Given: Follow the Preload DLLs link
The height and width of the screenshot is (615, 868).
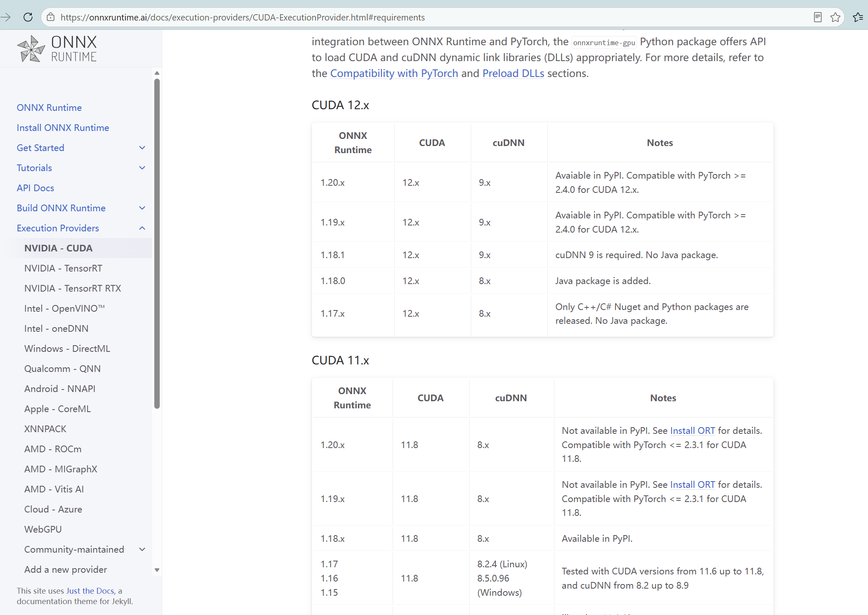Looking at the screenshot, I should (x=513, y=73).
